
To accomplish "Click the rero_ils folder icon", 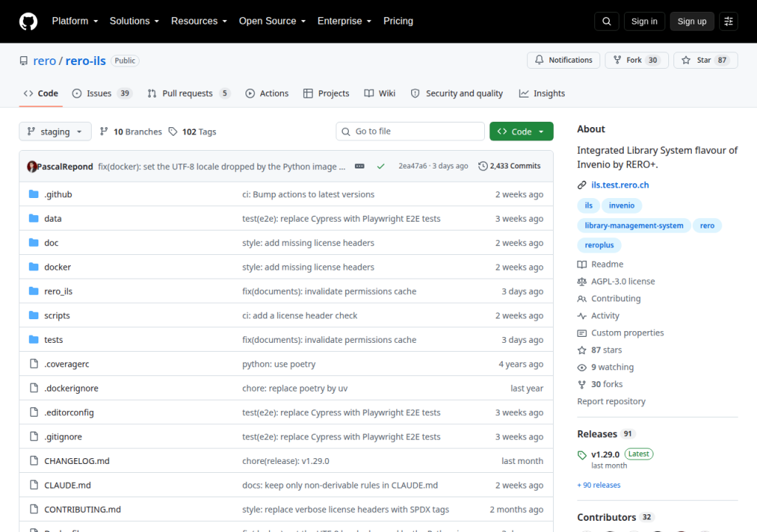I will [x=34, y=291].
